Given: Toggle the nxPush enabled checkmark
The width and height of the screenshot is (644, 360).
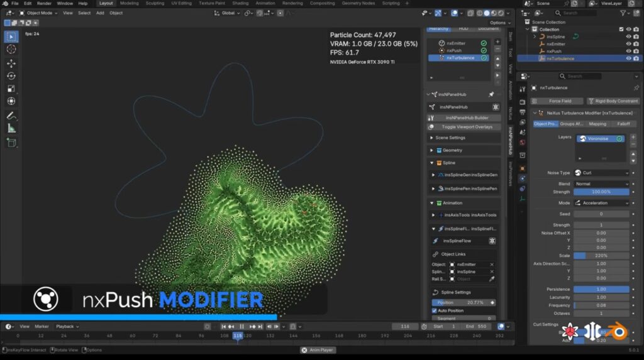Looking at the screenshot, I should (484, 50).
